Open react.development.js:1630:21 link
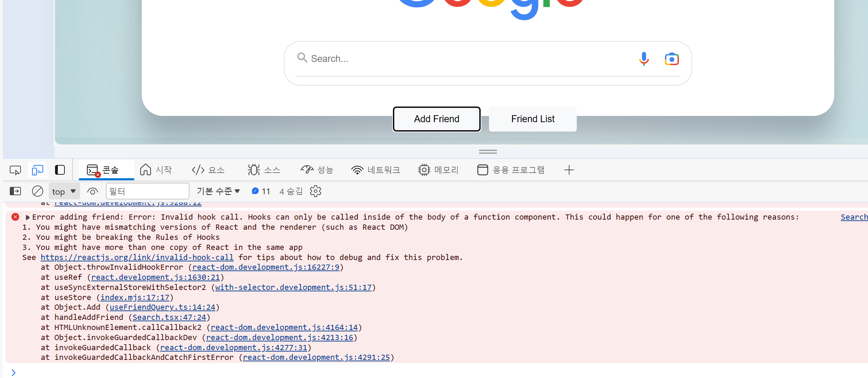Image resolution: width=868 pixels, height=378 pixels. coord(155,277)
